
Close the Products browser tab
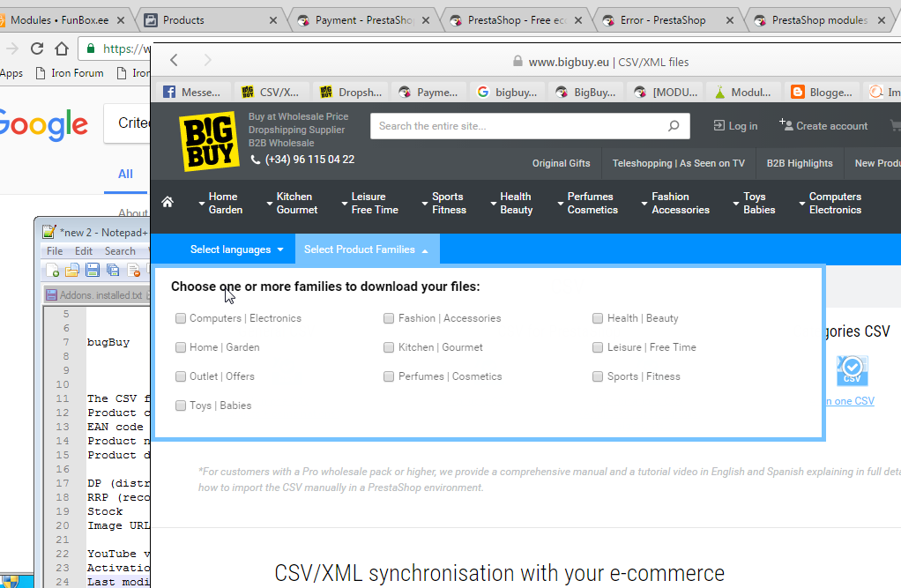coord(273,20)
